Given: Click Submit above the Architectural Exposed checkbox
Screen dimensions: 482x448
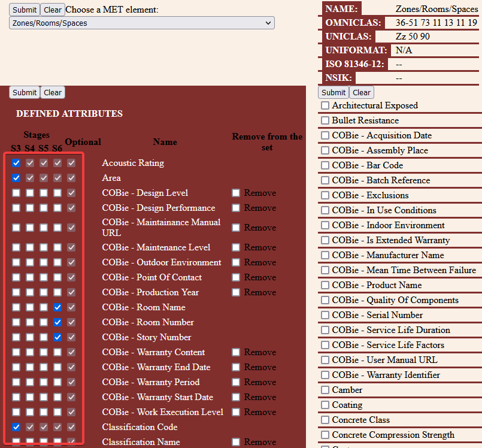Looking at the screenshot, I should (334, 92).
